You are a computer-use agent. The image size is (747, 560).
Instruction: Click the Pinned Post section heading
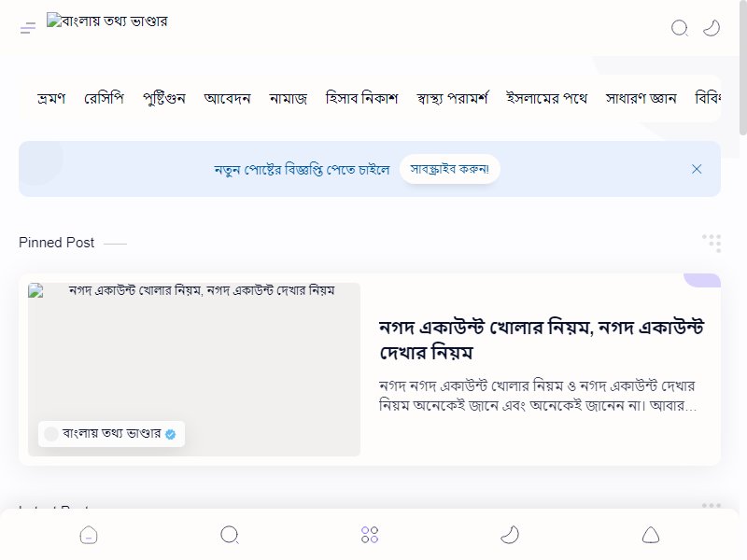pyautogui.click(x=57, y=243)
